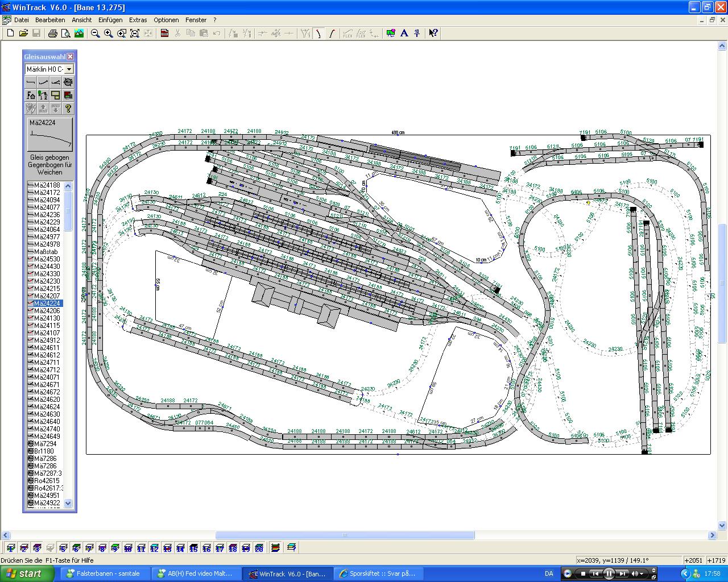728x582 pixels.
Task: Toggle layer 12 in the layer bar
Action: click(155, 548)
